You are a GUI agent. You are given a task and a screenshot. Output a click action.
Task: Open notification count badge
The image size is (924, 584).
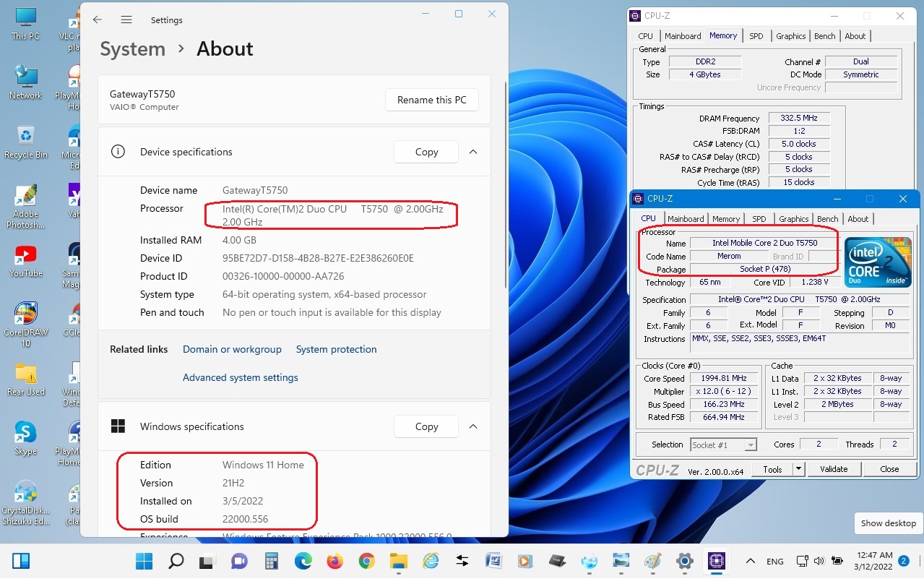904,561
